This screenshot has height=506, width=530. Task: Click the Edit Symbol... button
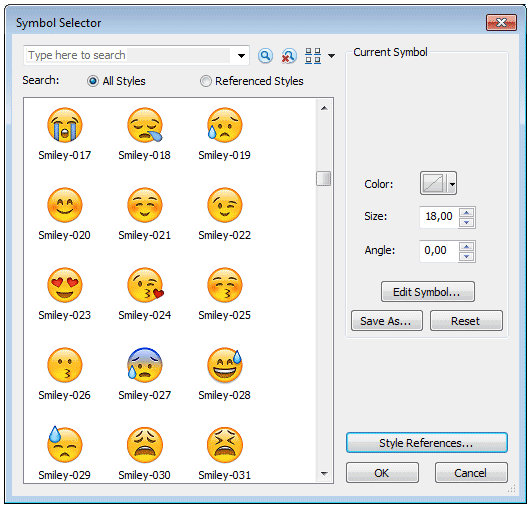[x=428, y=291]
